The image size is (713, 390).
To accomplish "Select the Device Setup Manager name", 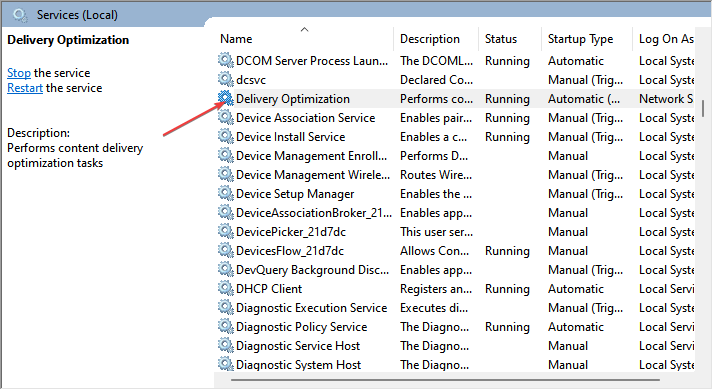I will click(295, 194).
